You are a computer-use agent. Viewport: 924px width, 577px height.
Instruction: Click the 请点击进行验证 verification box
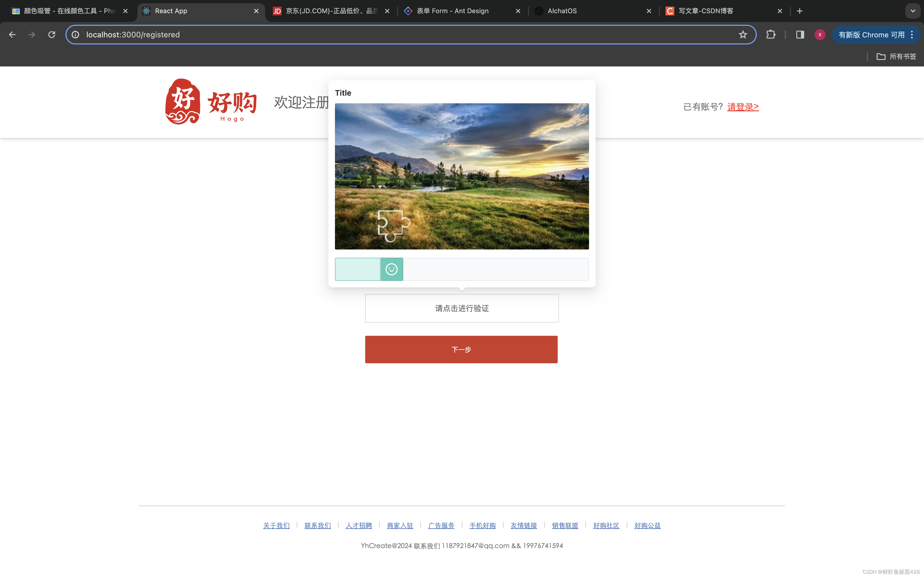tap(462, 308)
